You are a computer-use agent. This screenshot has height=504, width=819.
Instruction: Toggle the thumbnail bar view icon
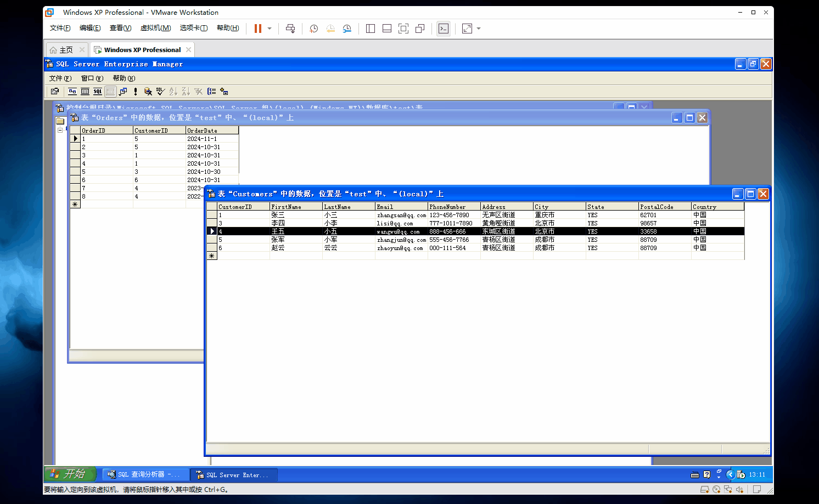click(x=387, y=29)
